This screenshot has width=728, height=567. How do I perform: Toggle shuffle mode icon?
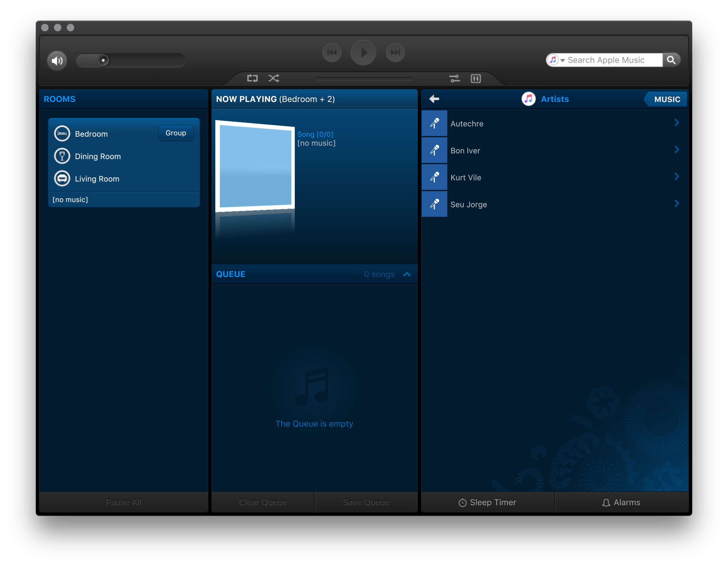pyautogui.click(x=274, y=78)
